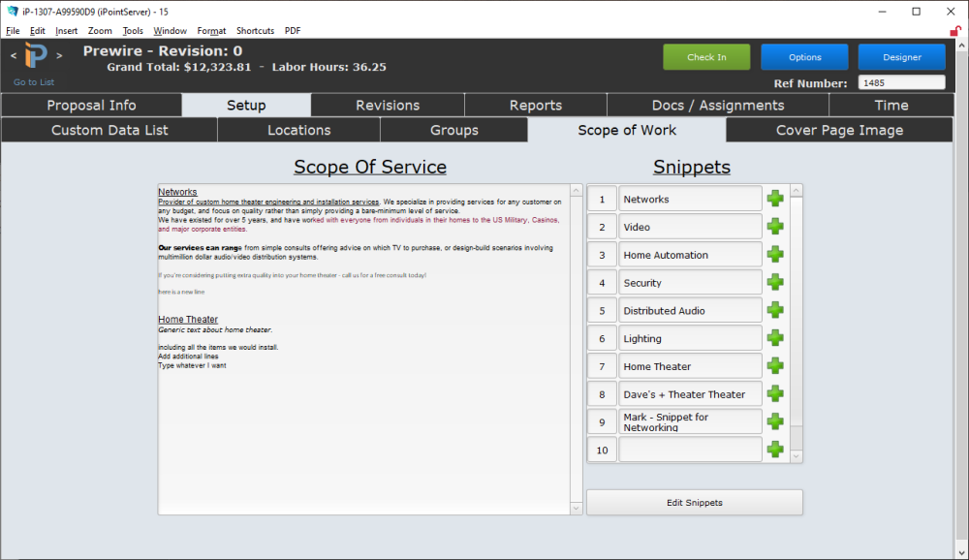Add the Lighting snippet via its plus icon
This screenshot has height=560, width=969.
coord(774,337)
